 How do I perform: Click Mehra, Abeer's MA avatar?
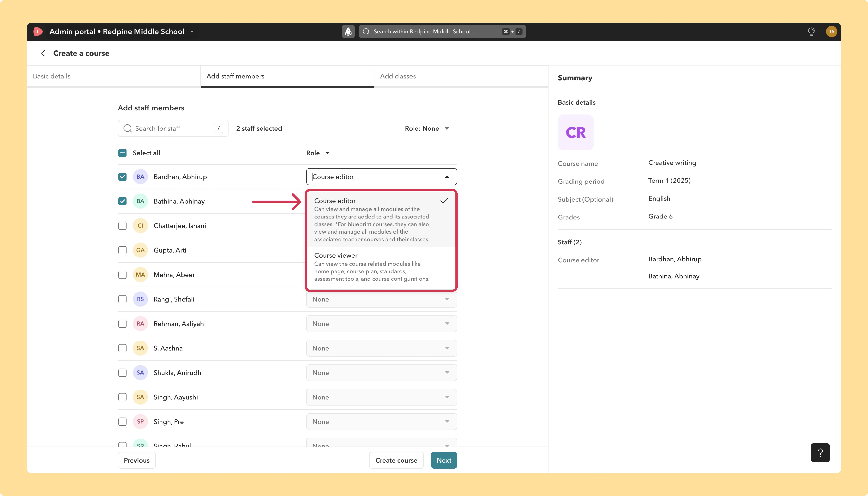140,275
